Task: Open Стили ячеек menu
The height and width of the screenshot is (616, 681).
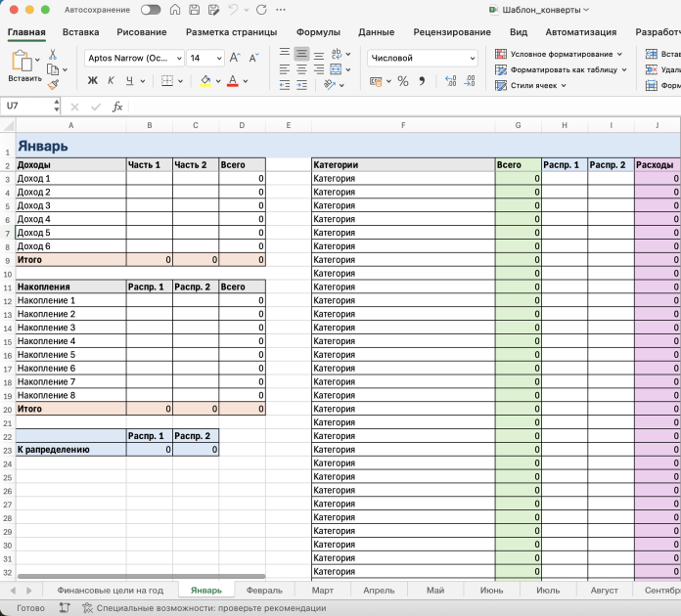Action: coord(530,85)
